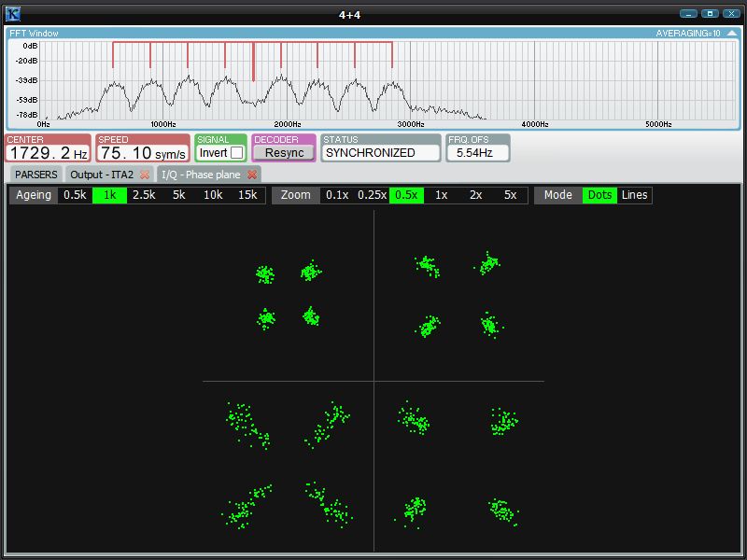
Task: Close the Output - ITA2 tab
Action: pos(145,175)
